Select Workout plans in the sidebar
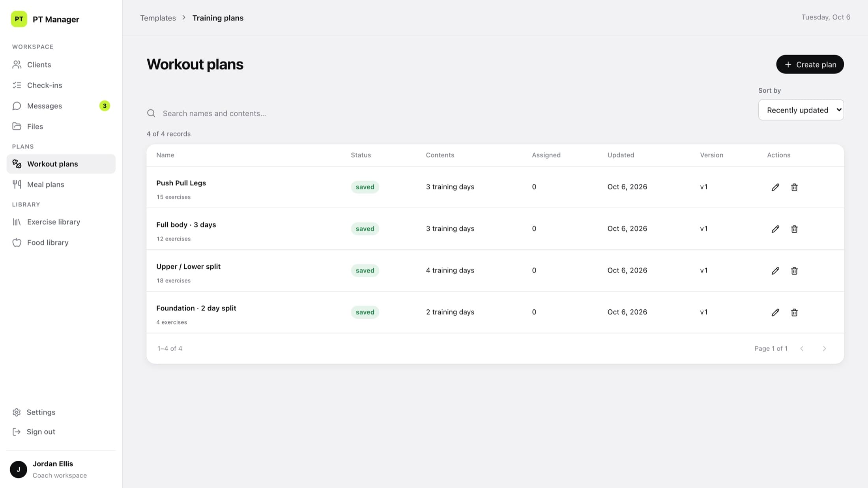Image resolution: width=868 pixels, height=488 pixels. point(61,164)
